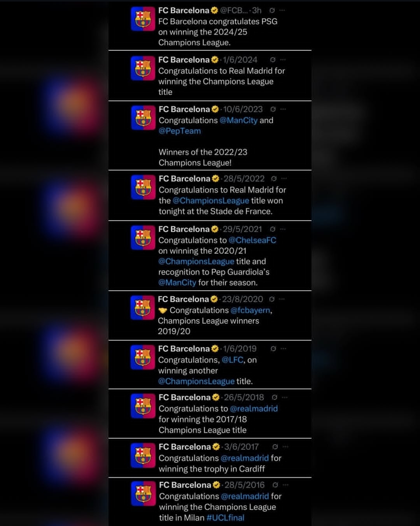This screenshot has height=526, width=420.
Task: Click the Grok icon on the 28/5/2016 tweet
Action: (x=275, y=485)
